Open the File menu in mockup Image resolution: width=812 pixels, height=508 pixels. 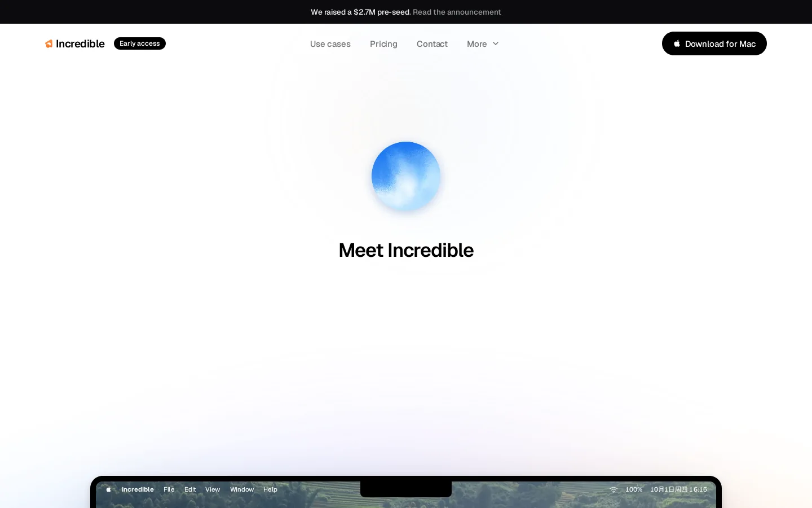[169, 489]
